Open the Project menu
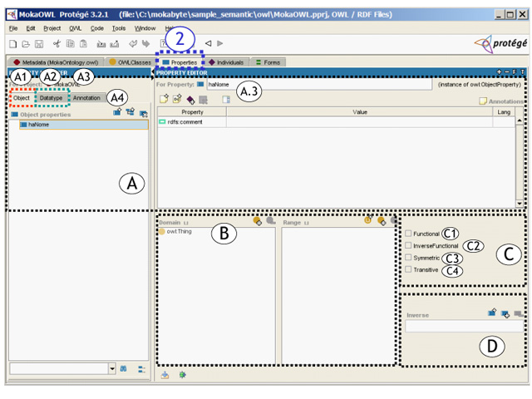The width and height of the screenshot is (532, 399). coord(52,28)
